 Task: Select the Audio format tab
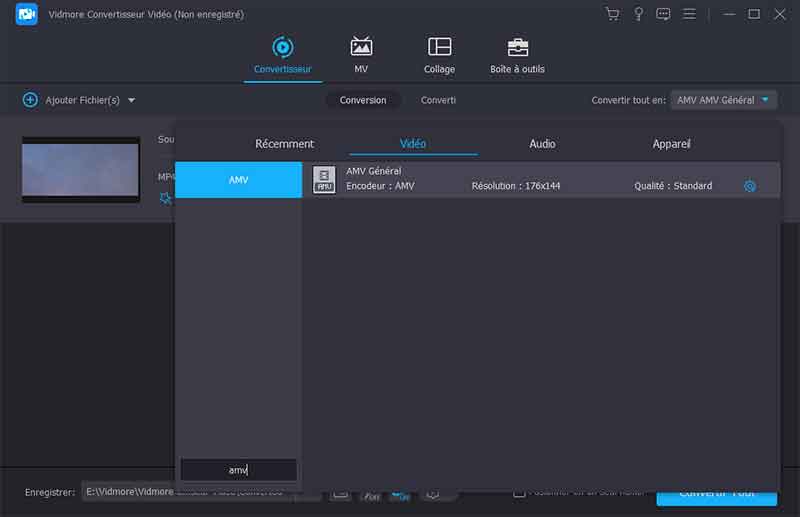542,144
